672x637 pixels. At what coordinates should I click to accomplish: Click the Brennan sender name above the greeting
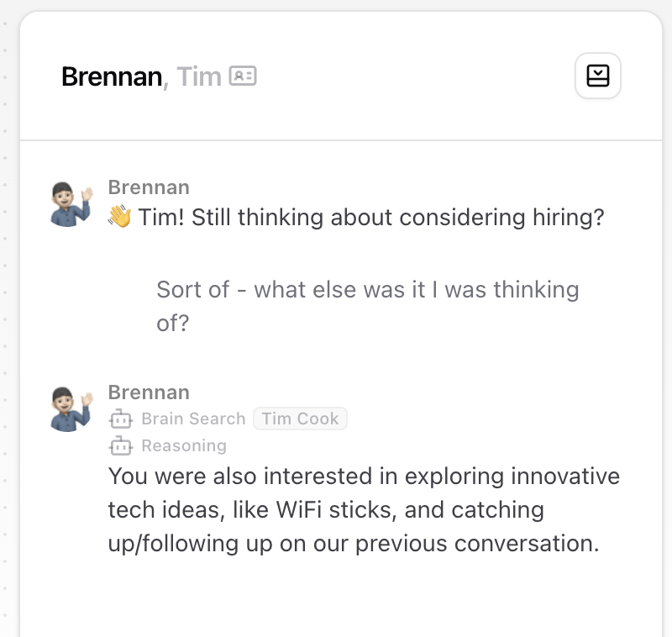[x=149, y=187]
